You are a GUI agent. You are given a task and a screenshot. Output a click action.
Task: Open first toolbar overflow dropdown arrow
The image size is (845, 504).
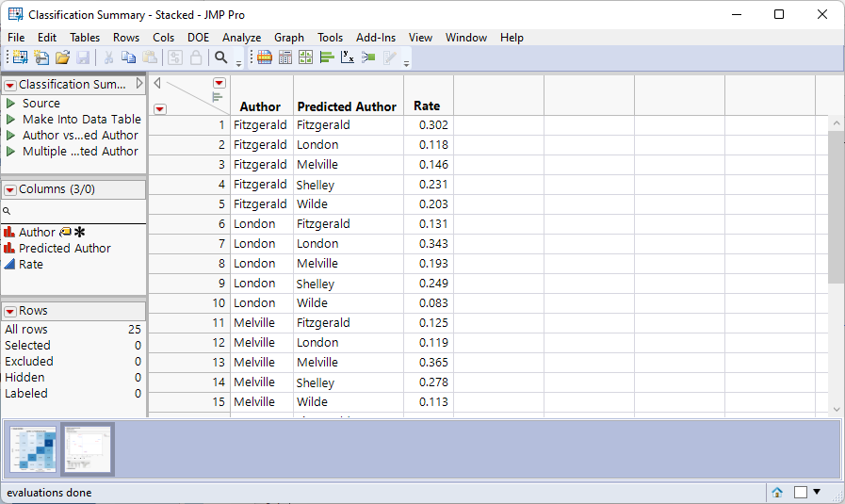(238, 64)
